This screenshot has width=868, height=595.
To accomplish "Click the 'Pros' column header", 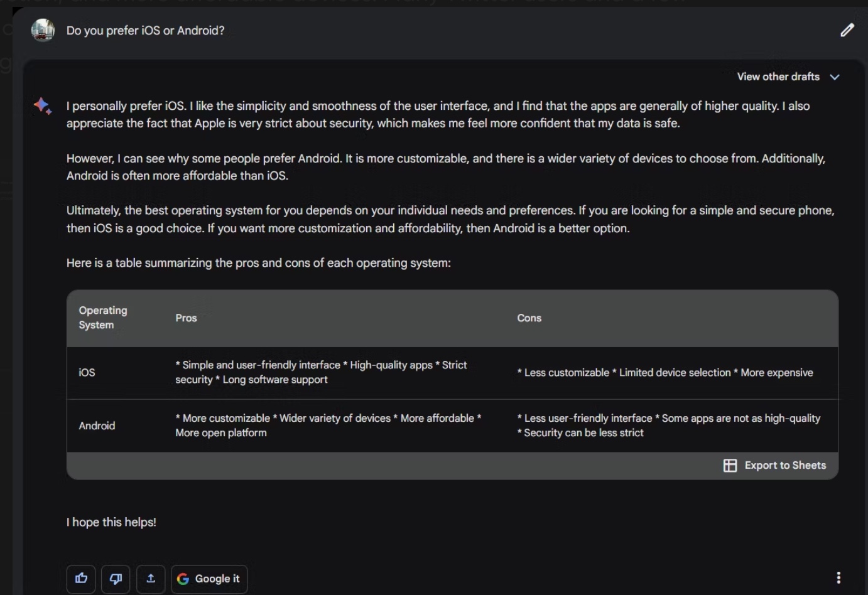I will pyautogui.click(x=186, y=318).
